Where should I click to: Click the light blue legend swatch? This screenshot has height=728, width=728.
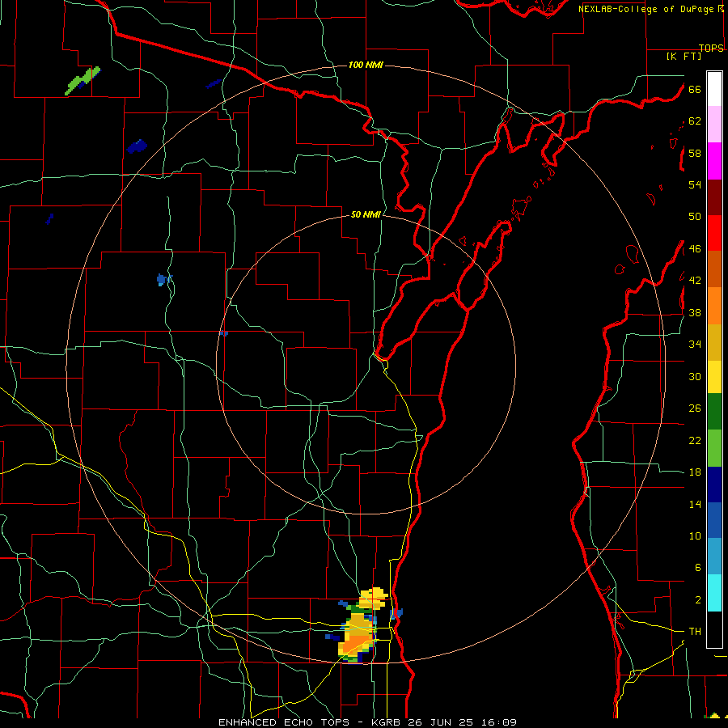click(714, 557)
